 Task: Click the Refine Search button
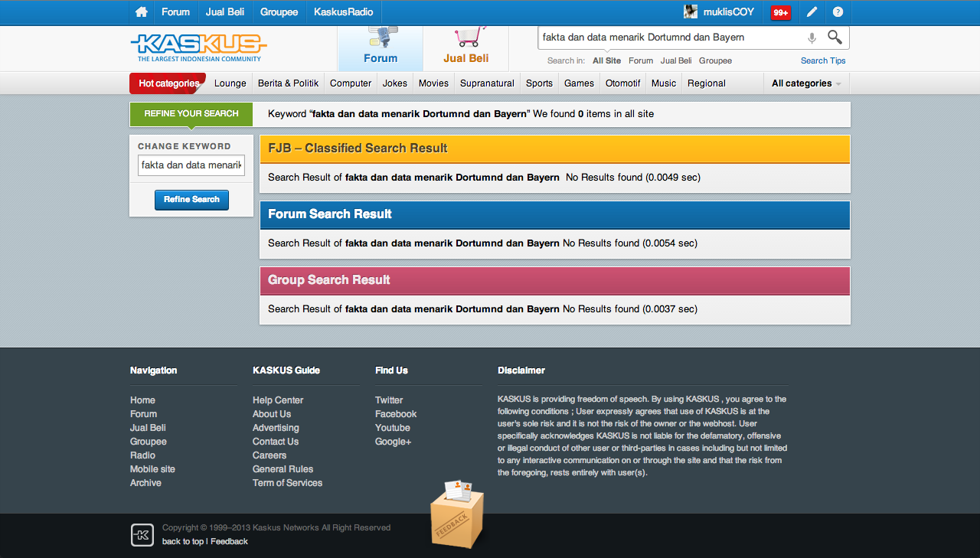point(191,200)
